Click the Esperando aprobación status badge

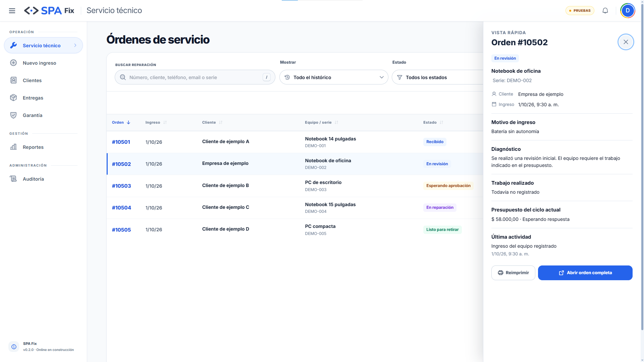(x=448, y=186)
